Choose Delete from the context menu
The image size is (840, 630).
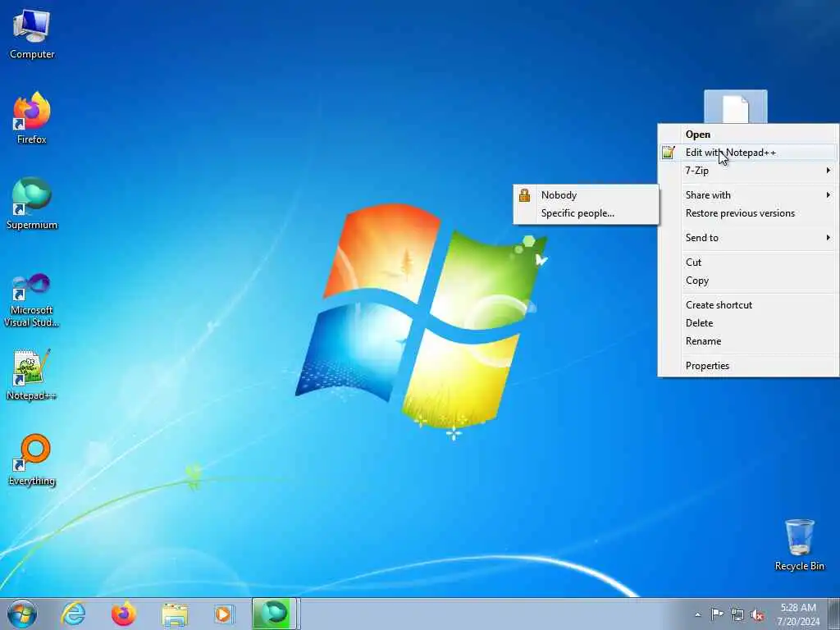click(748, 323)
